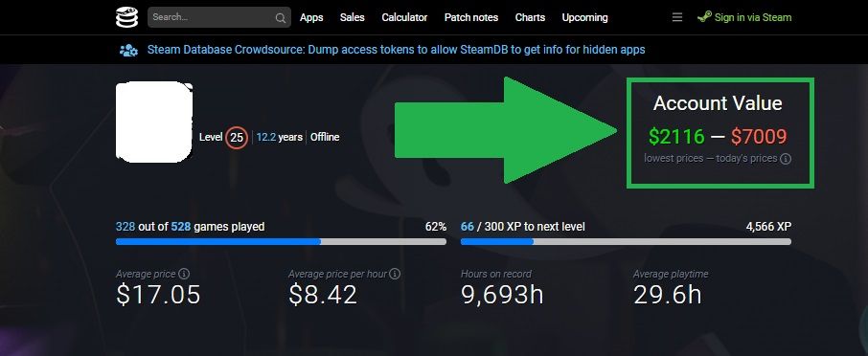Click info icon next to Average price per hour
This screenshot has width=868, height=356.
[x=395, y=274]
